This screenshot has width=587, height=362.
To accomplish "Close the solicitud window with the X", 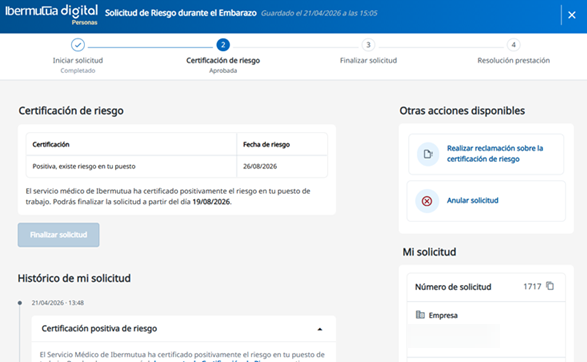I will (x=571, y=15).
